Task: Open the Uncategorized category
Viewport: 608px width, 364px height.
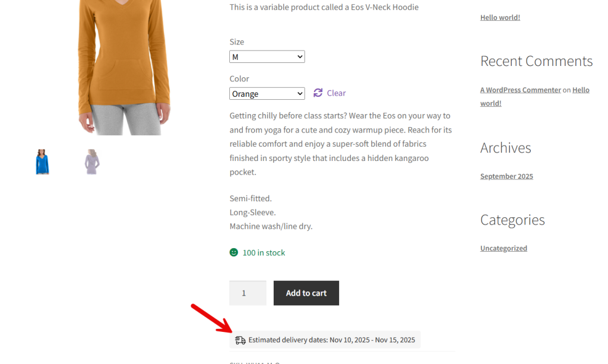Action: 503,248
